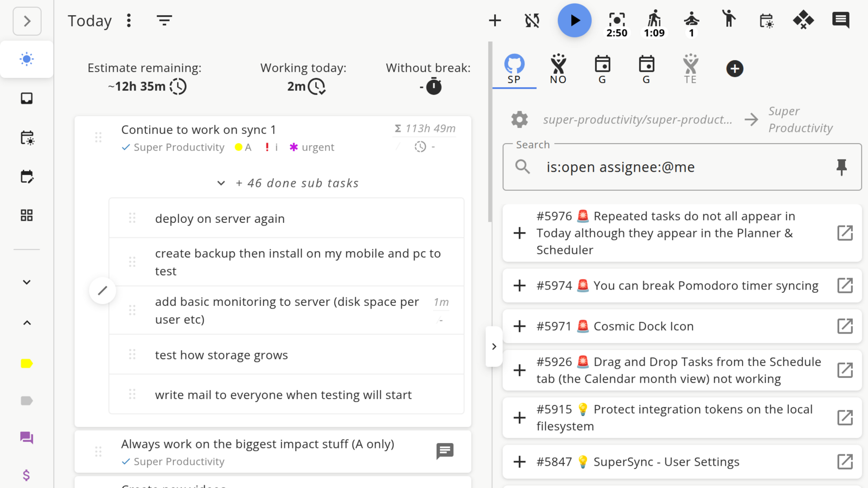
Task: Select the grey tag in sidebar
Action: point(27,401)
